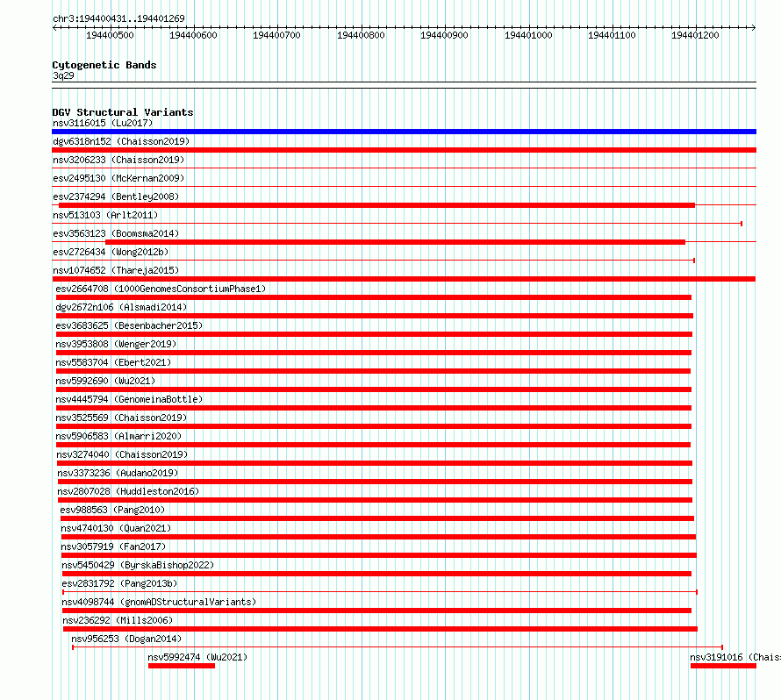Select nsv3953808 (Wenger2019) label
Viewport: 781px width, 700px height.
coord(116,344)
